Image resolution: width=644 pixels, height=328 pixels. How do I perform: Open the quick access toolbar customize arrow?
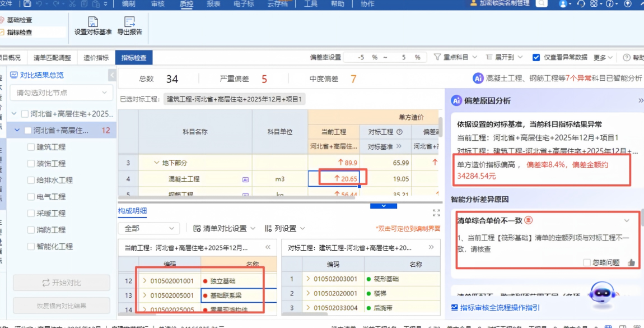(106, 4)
